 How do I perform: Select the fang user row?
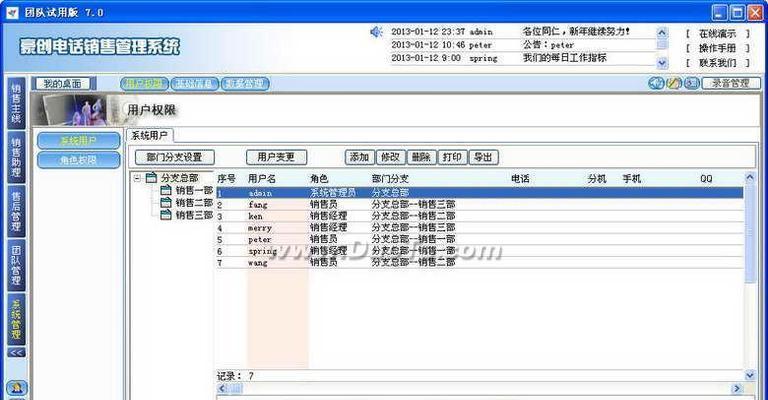pos(480,205)
